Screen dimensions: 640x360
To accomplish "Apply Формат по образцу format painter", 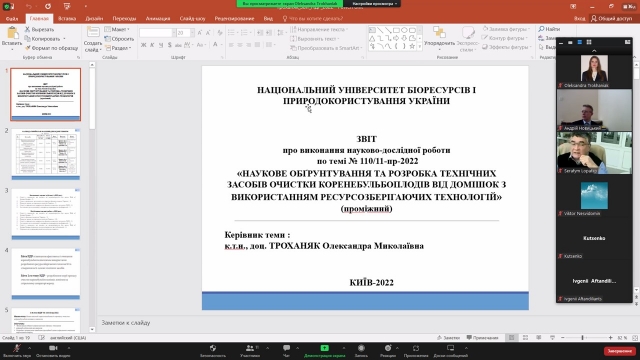I will [51, 48].
